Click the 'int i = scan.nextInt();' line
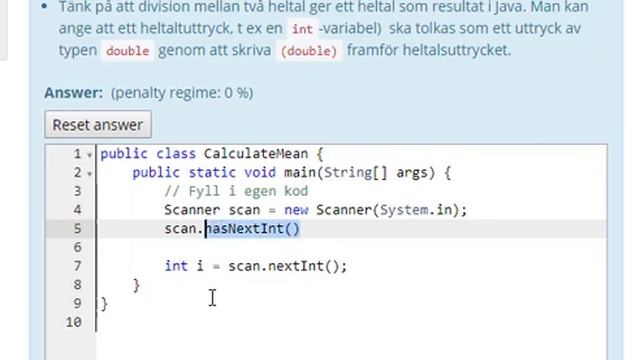This screenshot has width=640, height=360. [256, 267]
